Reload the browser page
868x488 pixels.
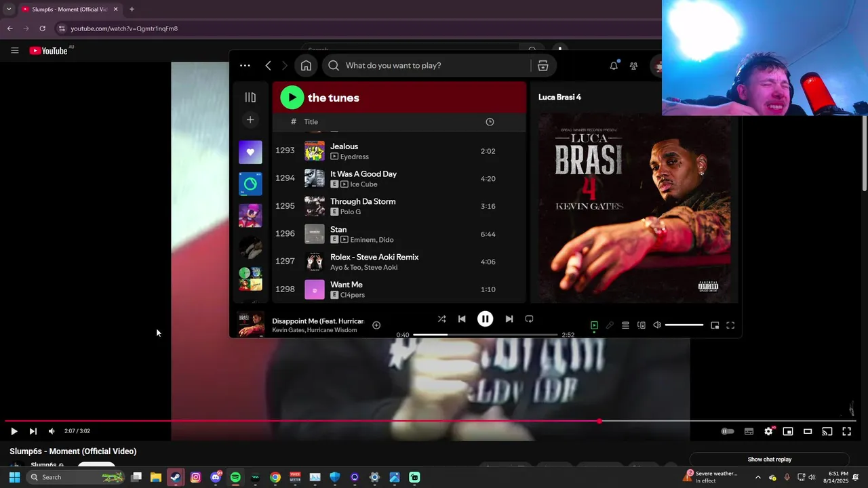(x=42, y=28)
